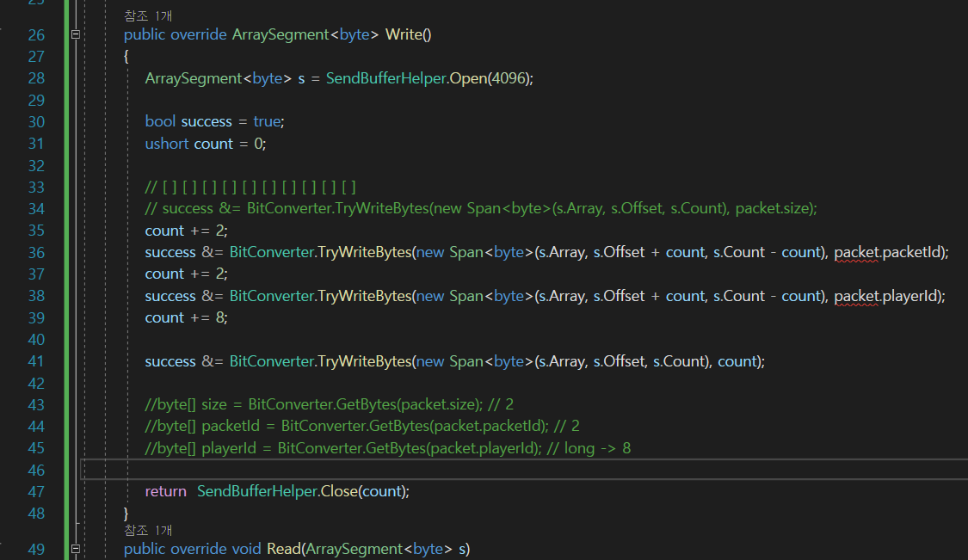The width and height of the screenshot is (968, 560).
Task: Open the references link above Read
Action: (148, 530)
